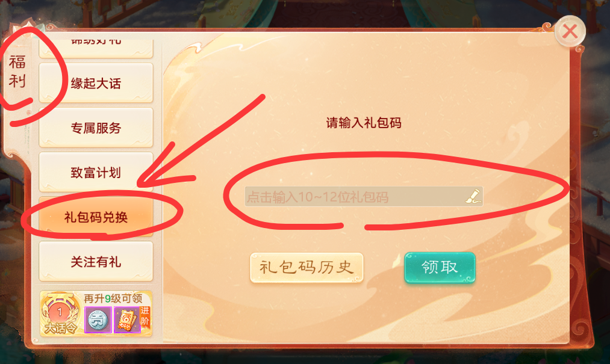Select the orange ticket reward icon
Viewport: 610px width, 364px height.
[127, 319]
